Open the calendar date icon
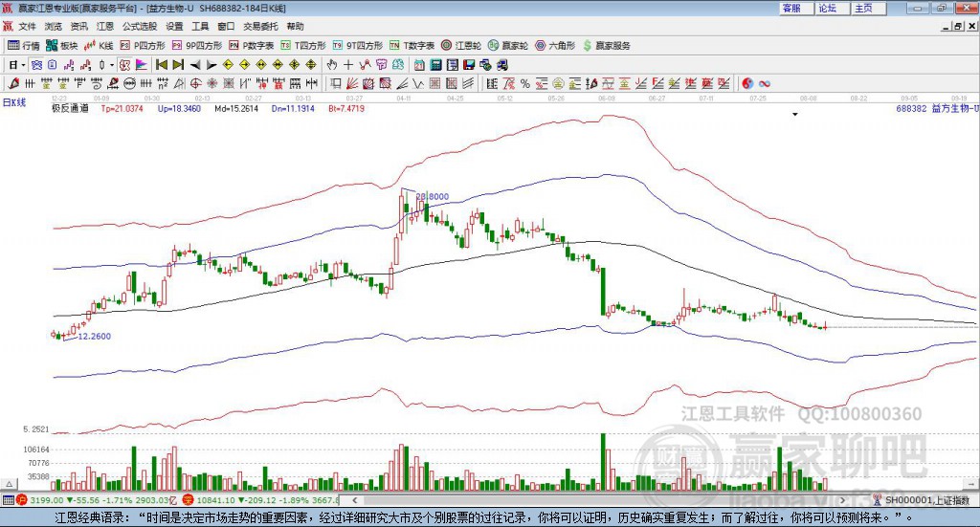This screenshot has height=527, width=980. point(419,65)
